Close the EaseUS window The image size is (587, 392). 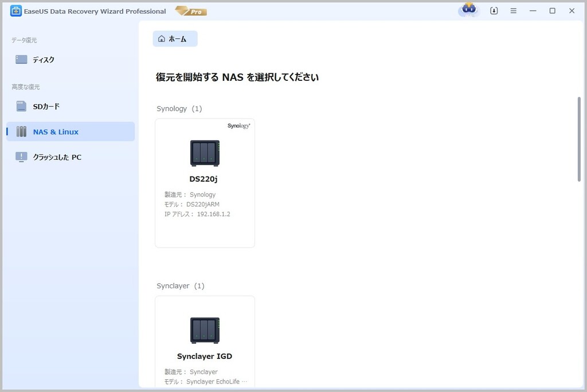(572, 11)
